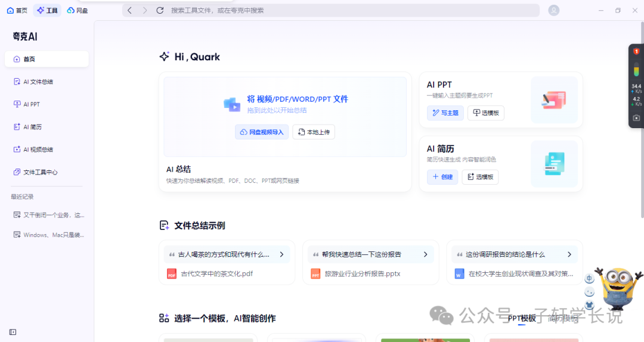644x342 pixels.
Task: Click 写主题 in AI PPT card
Action: click(445, 113)
